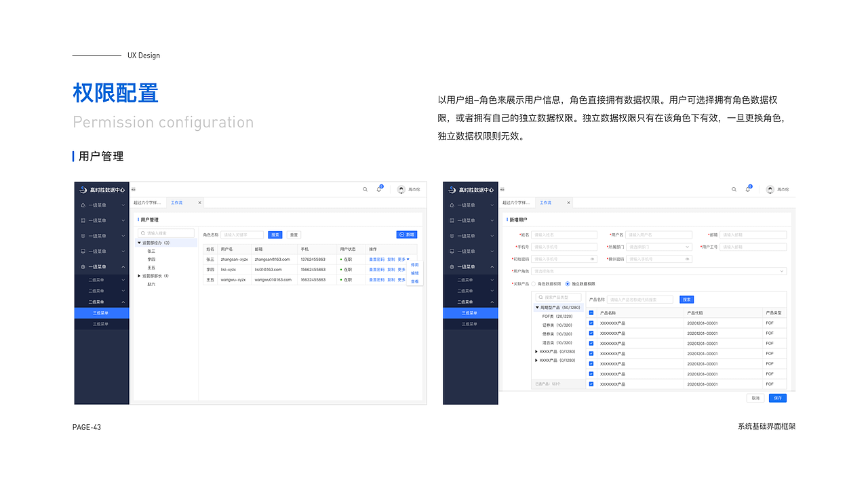This screenshot has height=488, width=868.
Task: Click 重置 button in user management screen
Action: click(294, 235)
